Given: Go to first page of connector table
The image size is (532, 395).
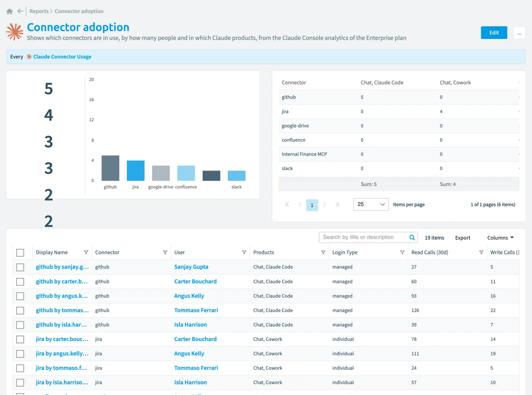Looking at the screenshot, I should pos(287,205).
